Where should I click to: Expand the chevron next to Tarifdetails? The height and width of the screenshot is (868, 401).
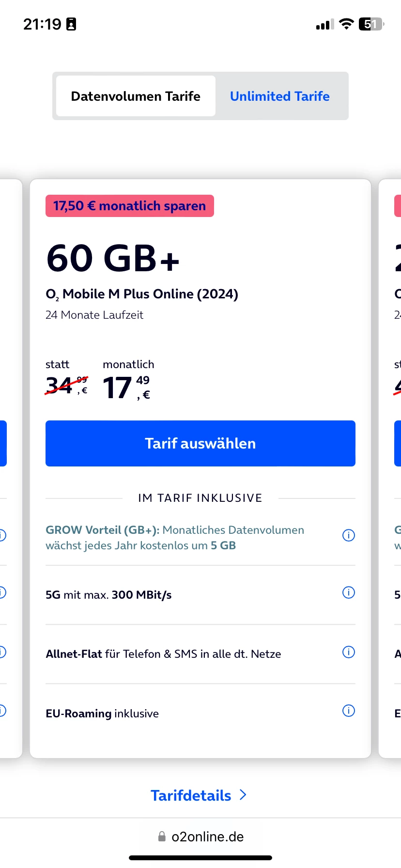[243, 795]
